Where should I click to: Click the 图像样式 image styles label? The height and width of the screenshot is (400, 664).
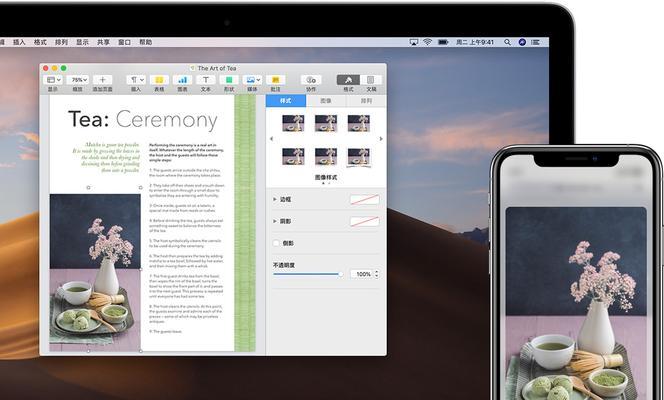(326, 177)
